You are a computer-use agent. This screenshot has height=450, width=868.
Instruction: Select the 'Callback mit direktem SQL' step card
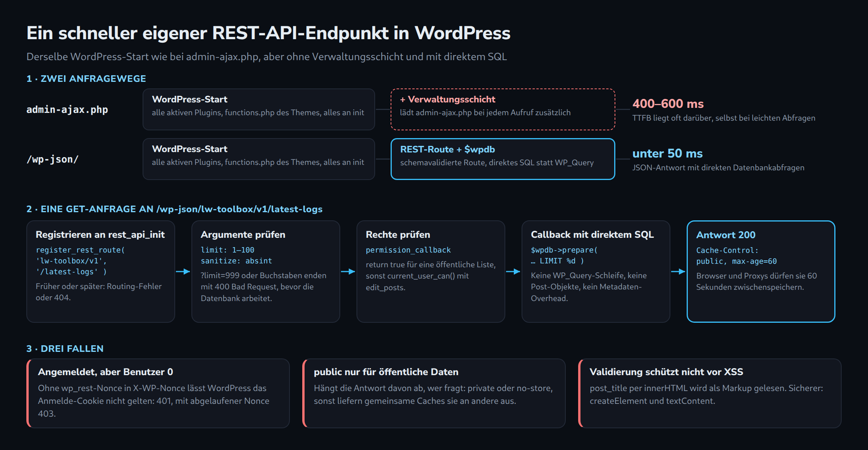point(596,272)
